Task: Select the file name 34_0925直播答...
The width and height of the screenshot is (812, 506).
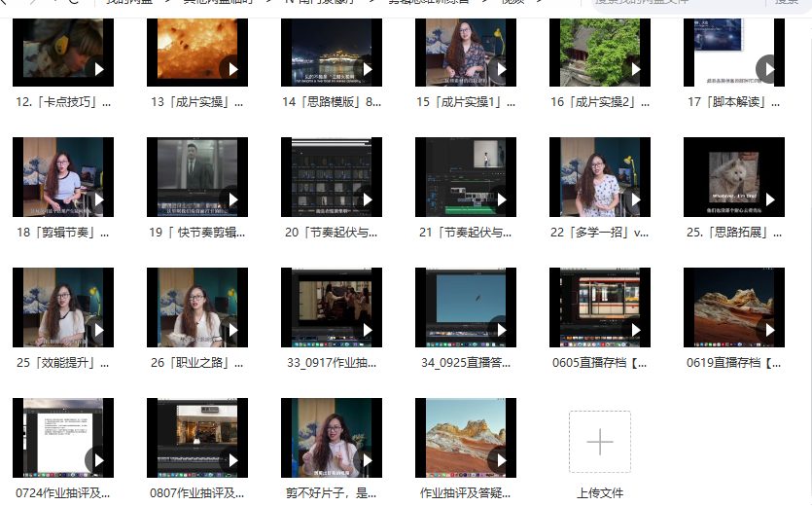Action: 466,363
